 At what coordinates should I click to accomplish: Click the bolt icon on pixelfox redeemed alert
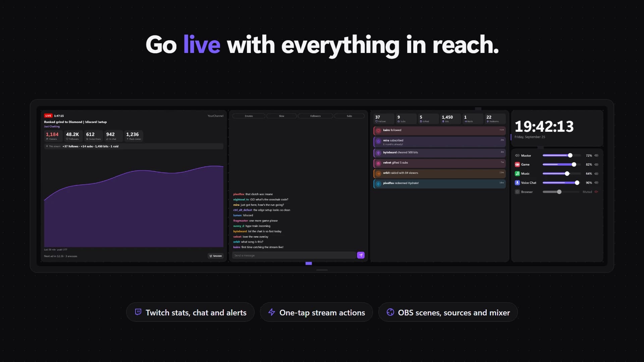pos(378,184)
